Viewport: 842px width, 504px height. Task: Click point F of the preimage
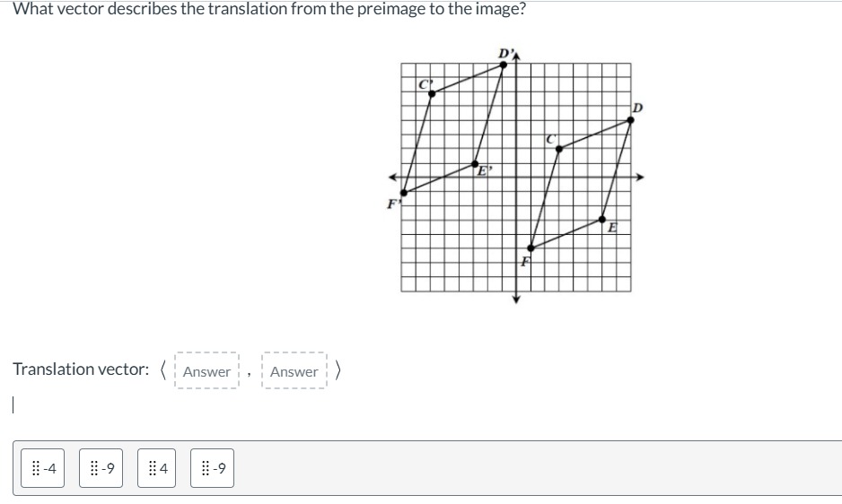531,248
